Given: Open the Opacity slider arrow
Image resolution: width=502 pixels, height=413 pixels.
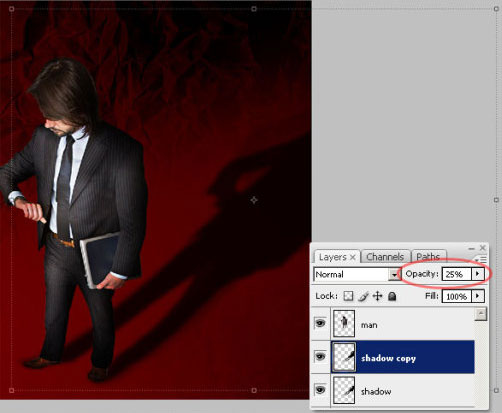Looking at the screenshot, I should 477,274.
